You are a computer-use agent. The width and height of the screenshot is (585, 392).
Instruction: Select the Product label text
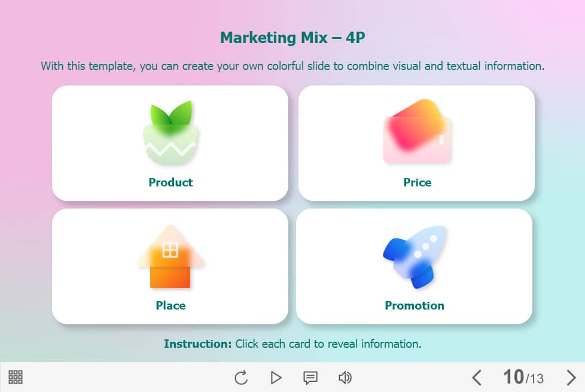170,182
